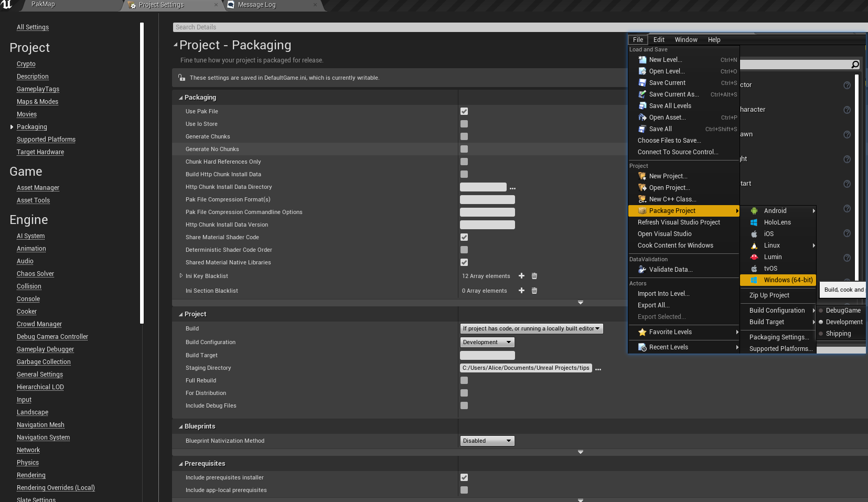Add element to Ini Section Blacklist
This screenshot has width=868, height=502.
tap(521, 291)
